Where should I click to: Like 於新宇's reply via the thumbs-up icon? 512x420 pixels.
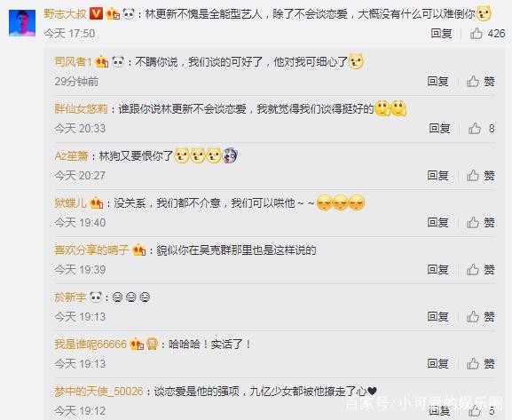point(473,317)
